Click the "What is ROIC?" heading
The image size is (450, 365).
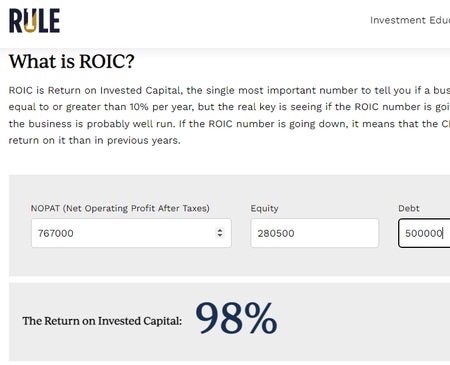click(x=72, y=61)
